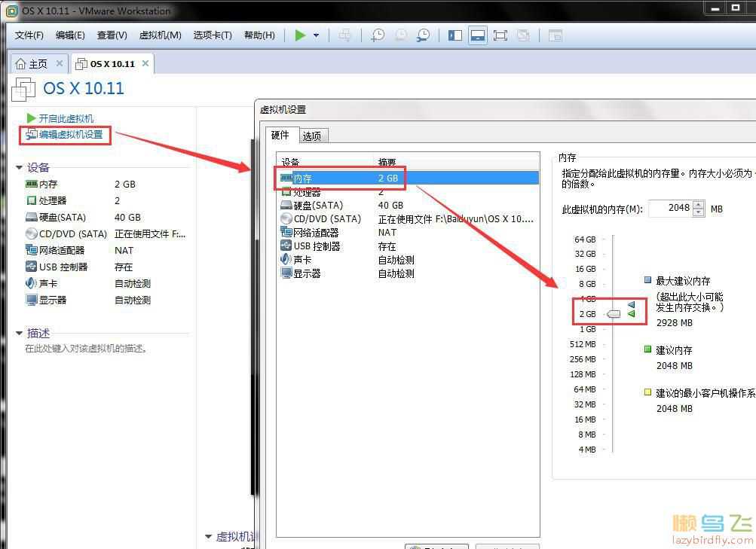Increase memory with the spinner up arrow
Screen dimensions: 756x549
698,205
